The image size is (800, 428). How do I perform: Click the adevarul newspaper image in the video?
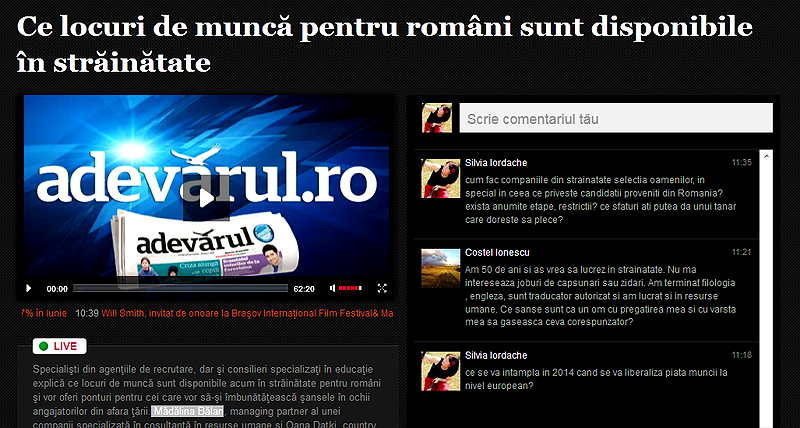205,244
